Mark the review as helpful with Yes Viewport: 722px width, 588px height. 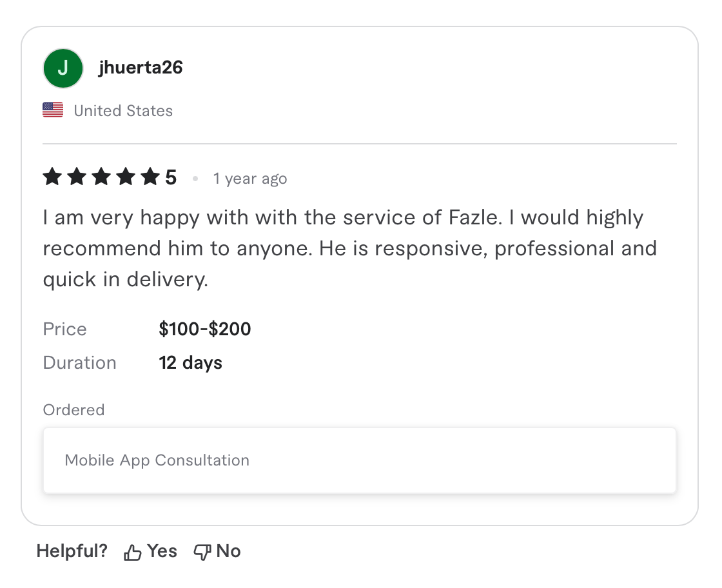coord(162,551)
